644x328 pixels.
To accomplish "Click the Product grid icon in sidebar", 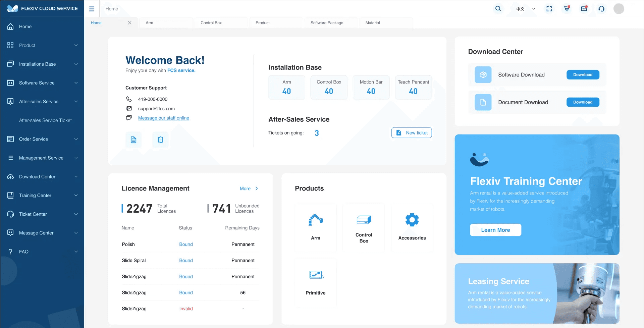I will coord(10,45).
